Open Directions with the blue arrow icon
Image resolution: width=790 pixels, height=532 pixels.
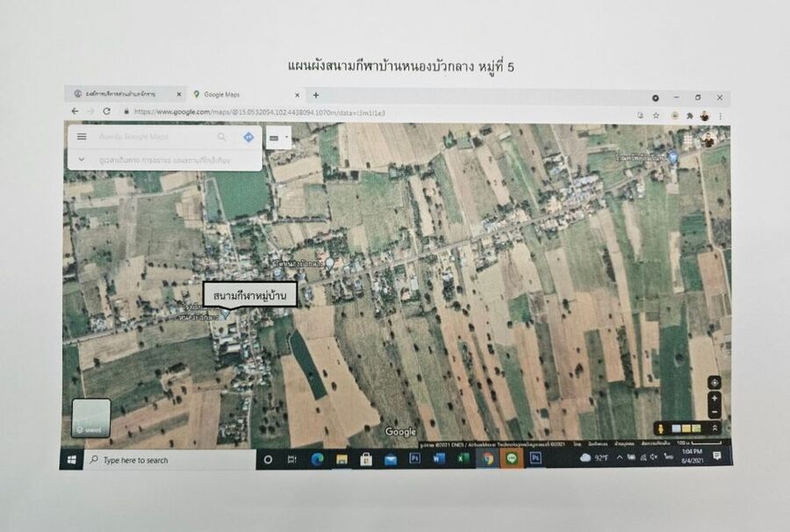pos(248,137)
